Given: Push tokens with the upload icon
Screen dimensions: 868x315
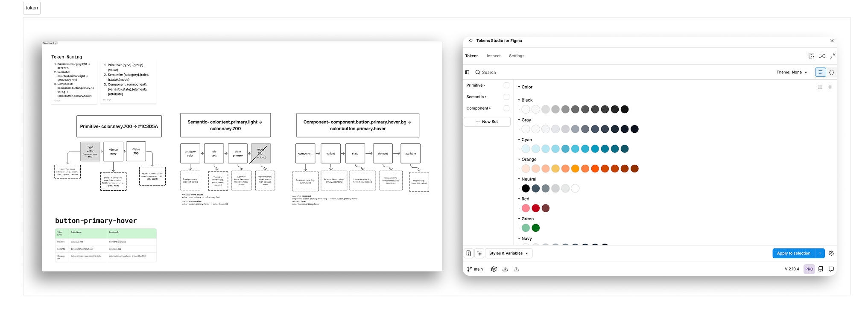Looking at the screenshot, I should pos(516,269).
